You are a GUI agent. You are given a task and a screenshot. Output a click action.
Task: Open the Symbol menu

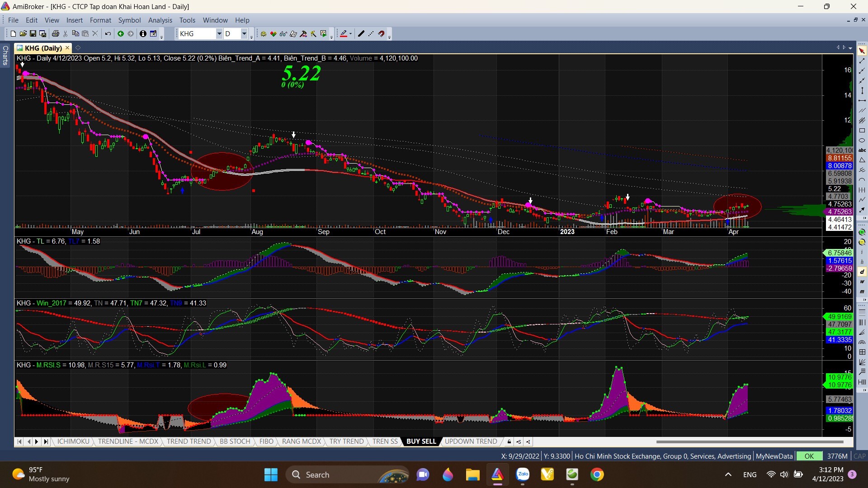click(129, 20)
